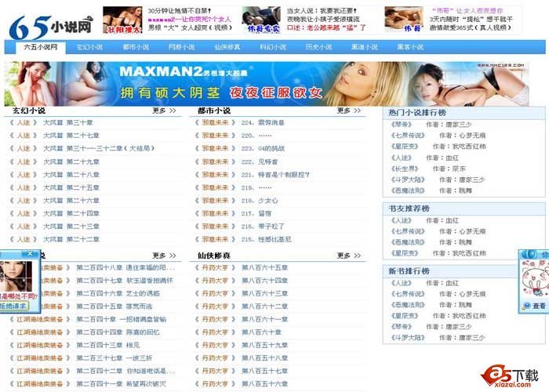Open 《七界传说》 in 书友推荐榜
The height and width of the screenshot is (392, 549).
click(x=408, y=231)
